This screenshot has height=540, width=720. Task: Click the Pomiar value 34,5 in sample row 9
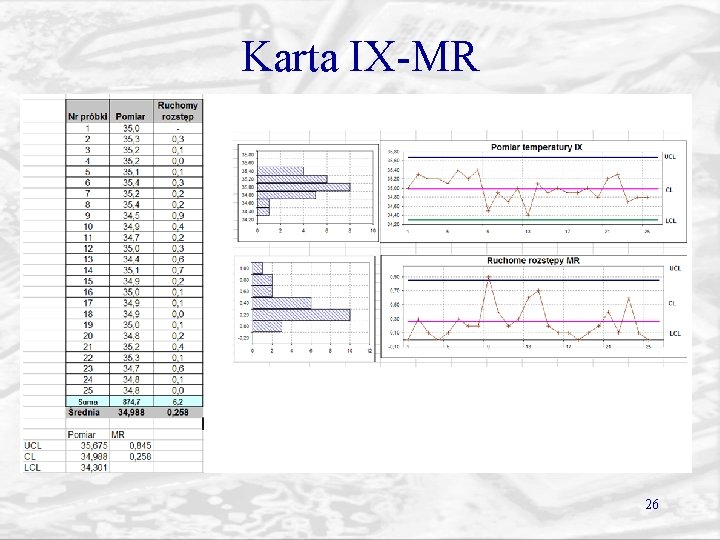click(x=131, y=216)
